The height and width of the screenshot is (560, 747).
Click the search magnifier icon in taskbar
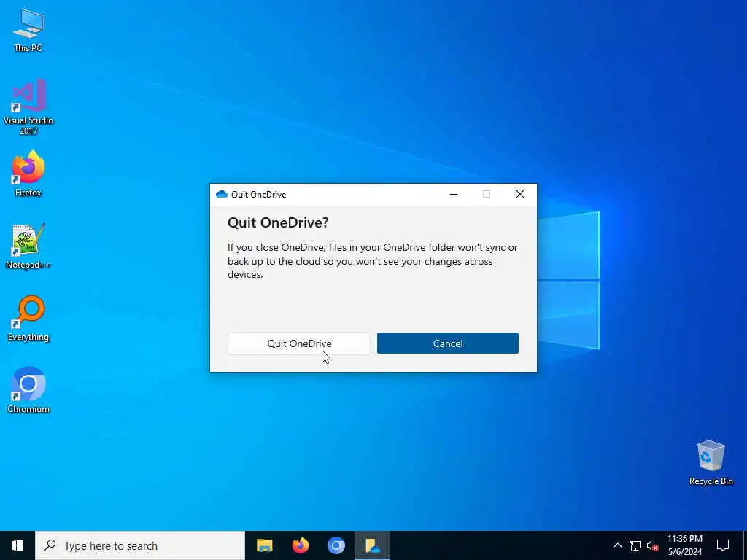pyautogui.click(x=50, y=545)
